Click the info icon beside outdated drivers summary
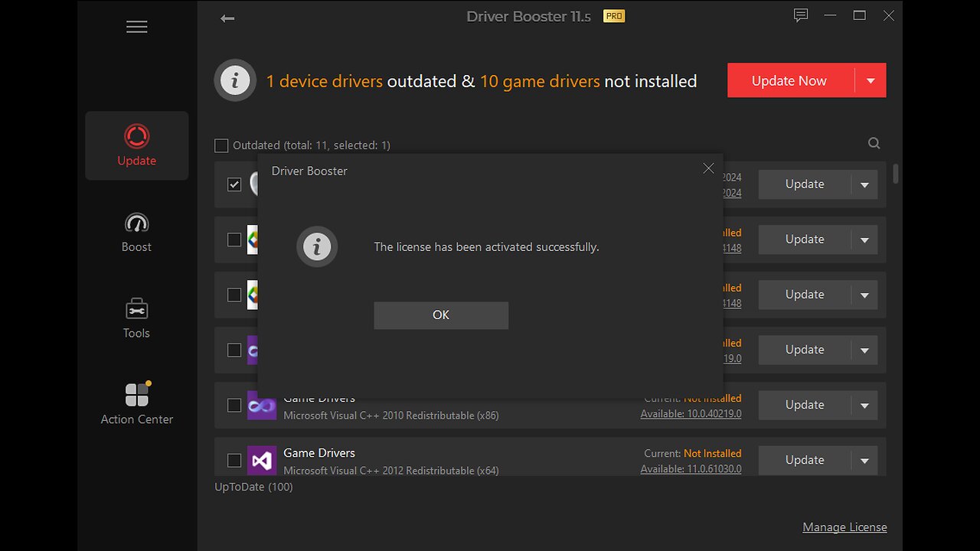This screenshot has width=980, height=551. click(235, 80)
